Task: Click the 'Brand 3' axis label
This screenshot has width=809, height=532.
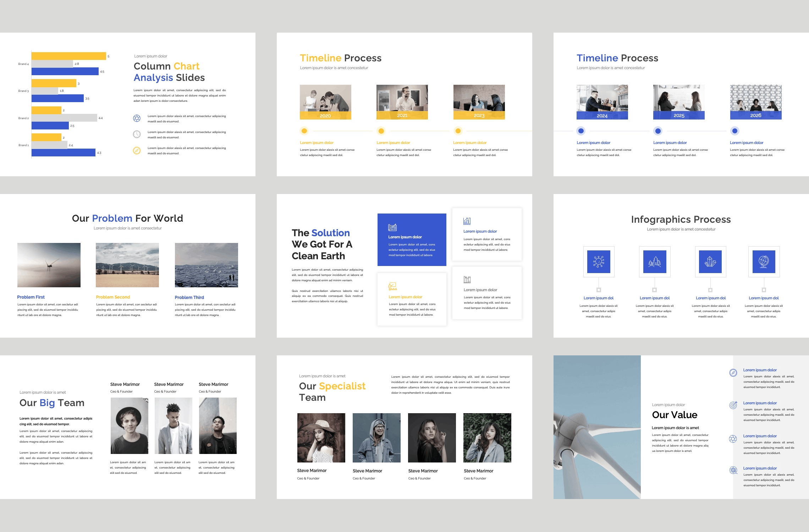Action: pyautogui.click(x=23, y=91)
